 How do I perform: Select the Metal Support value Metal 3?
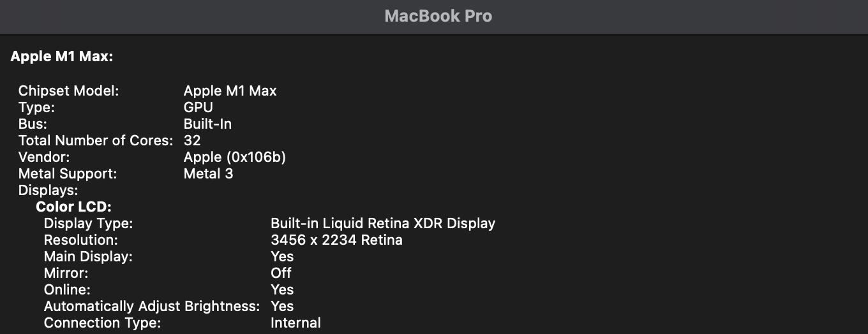[209, 174]
